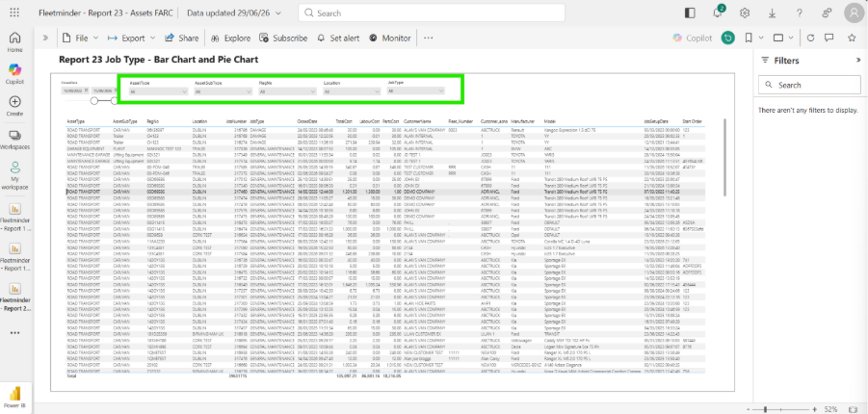Sort by CustomerName column header

(416, 120)
